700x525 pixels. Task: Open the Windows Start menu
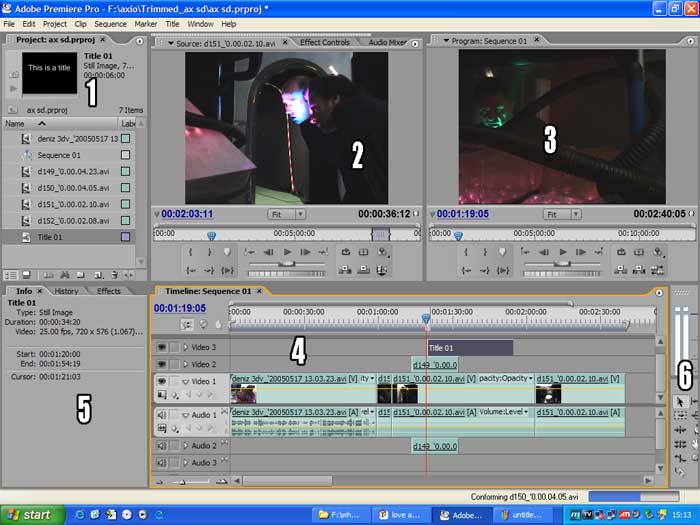pos(32,515)
